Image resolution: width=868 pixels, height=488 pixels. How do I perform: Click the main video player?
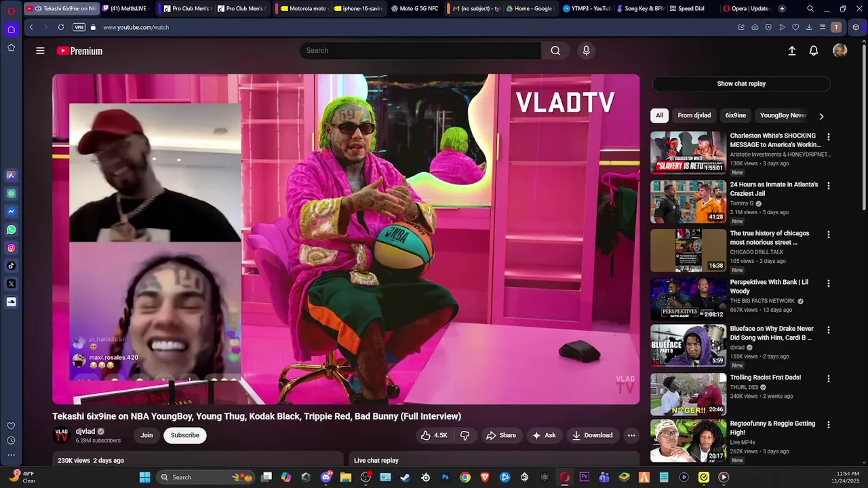click(346, 239)
